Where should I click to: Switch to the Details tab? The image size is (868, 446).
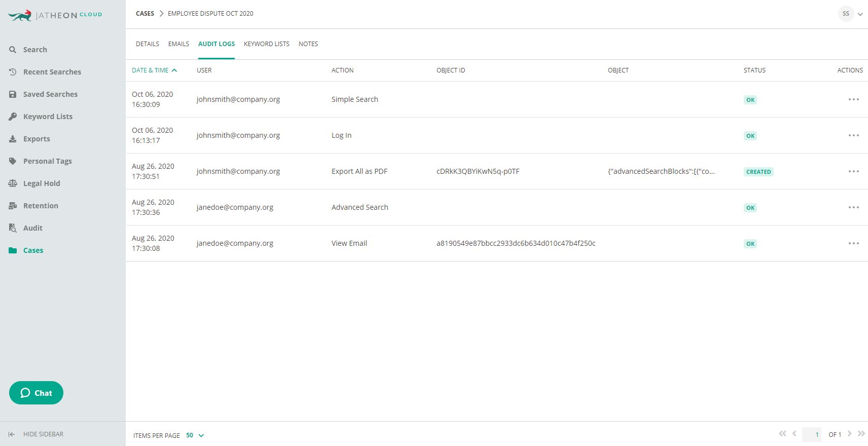click(x=148, y=44)
